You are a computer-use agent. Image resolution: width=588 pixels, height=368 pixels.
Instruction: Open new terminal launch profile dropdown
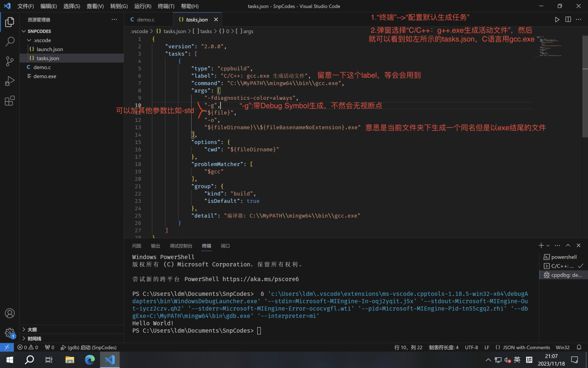point(548,246)
